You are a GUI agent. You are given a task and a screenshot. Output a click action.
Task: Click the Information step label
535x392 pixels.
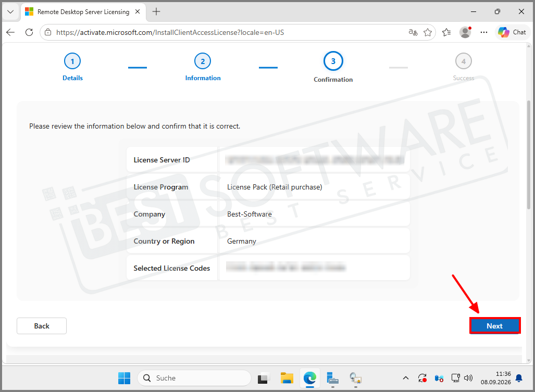tap(203, 78)
